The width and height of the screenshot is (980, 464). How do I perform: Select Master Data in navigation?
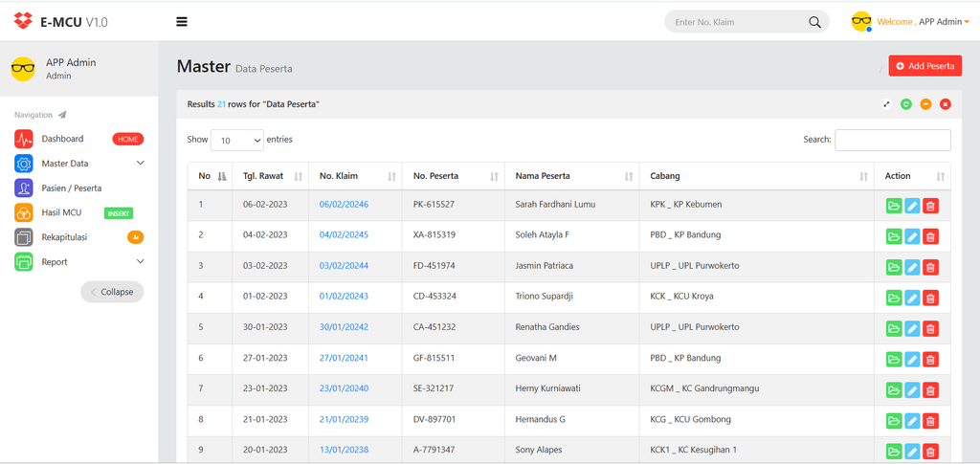[x=65, y=164]
